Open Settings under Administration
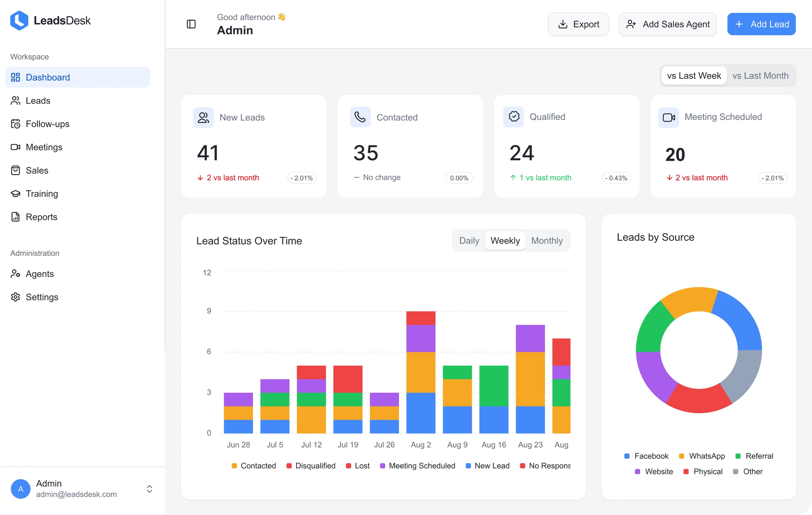 tap(77, 297)
